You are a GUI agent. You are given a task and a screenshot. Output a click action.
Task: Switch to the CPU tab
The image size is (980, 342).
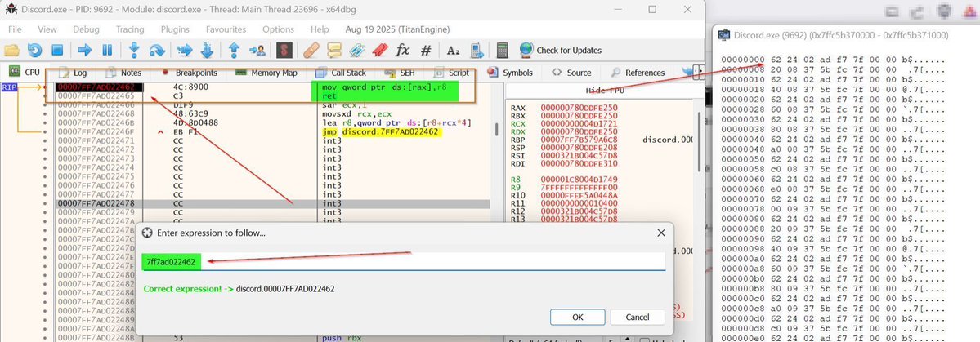click(25, 73)
